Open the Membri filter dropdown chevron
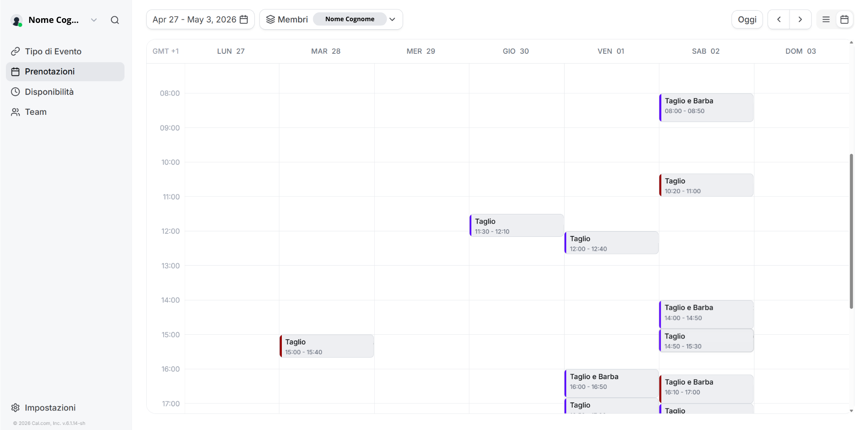This screenshot has width=868, height=430. pos(392,19)
